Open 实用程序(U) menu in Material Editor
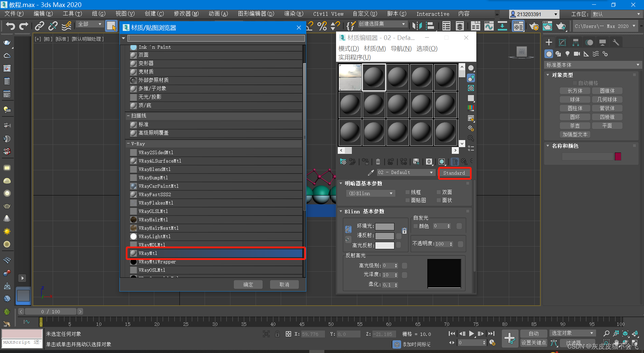The image size is (644, 353). (355, 57)
